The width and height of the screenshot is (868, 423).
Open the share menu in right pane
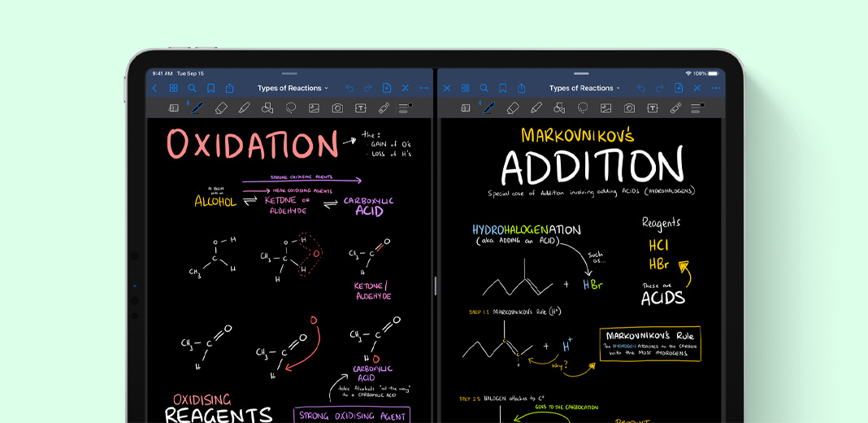click(x=521, y=88)
